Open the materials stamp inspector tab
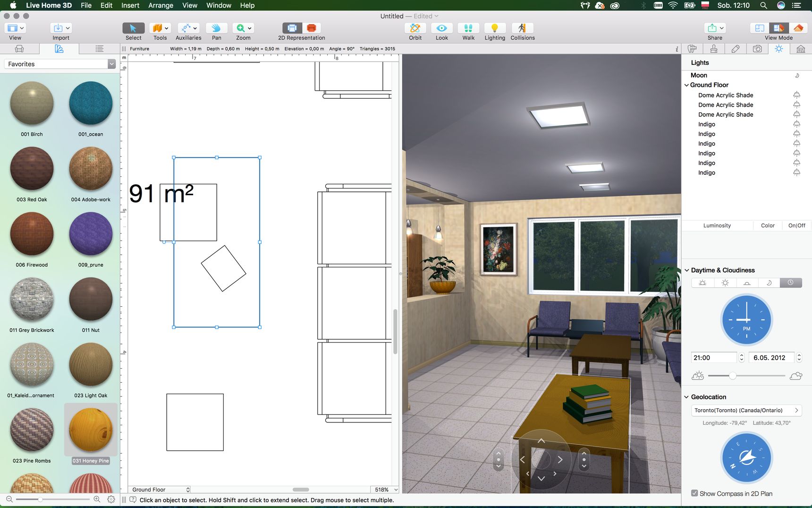The image size is (812, 508). pyautogui.click(x=714, y=49)
